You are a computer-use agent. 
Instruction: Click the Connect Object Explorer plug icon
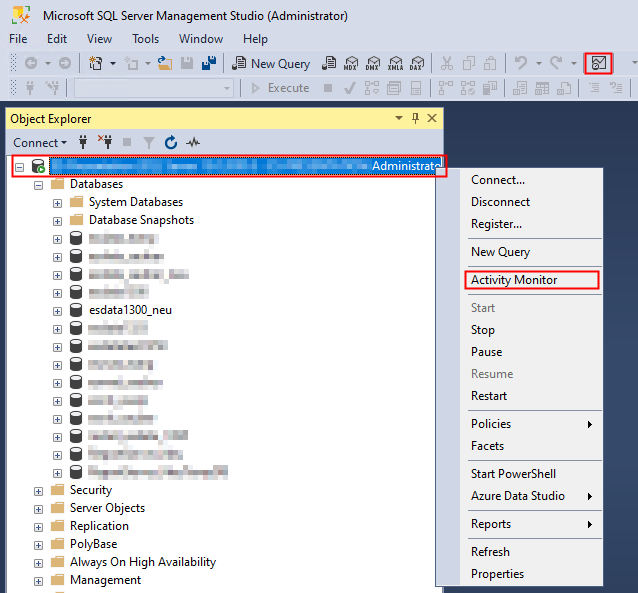point(83,142)
